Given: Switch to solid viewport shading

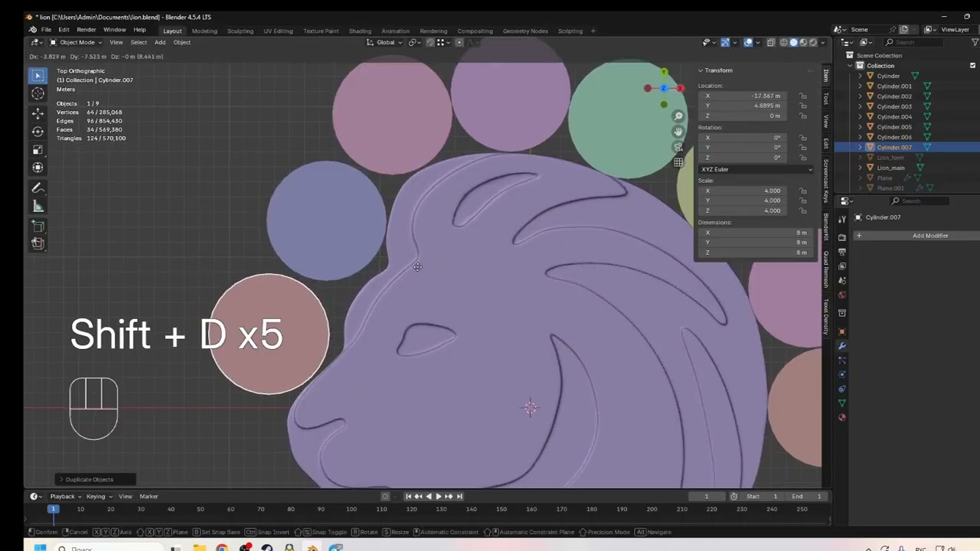Looking at the screenshot, I should pyautogui.click(x=793, y=42).
